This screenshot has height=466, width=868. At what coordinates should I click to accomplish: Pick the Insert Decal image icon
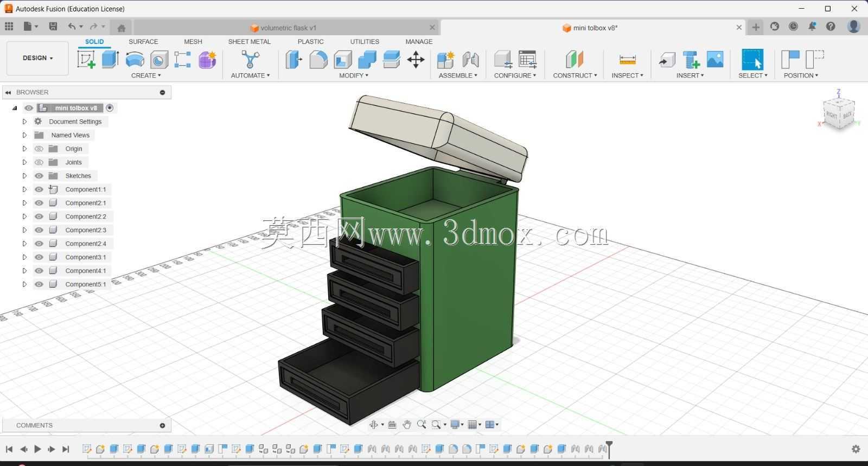(715, 59)
